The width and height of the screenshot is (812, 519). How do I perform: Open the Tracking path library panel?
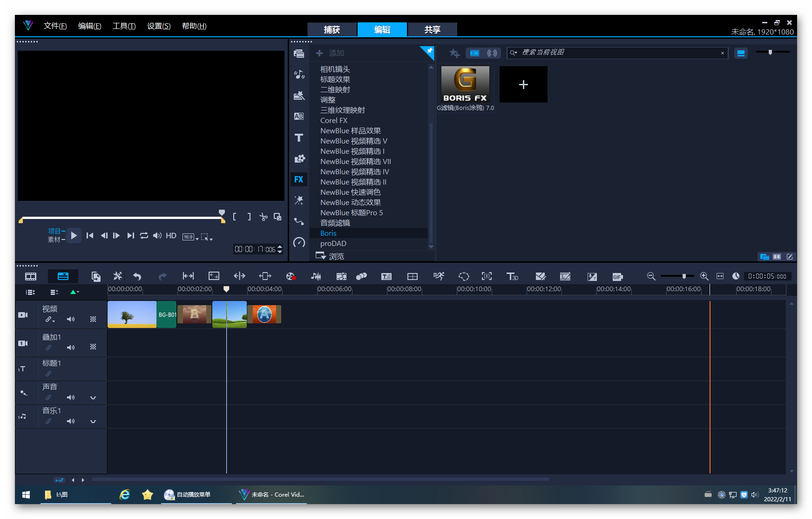(x=299, y=221)
